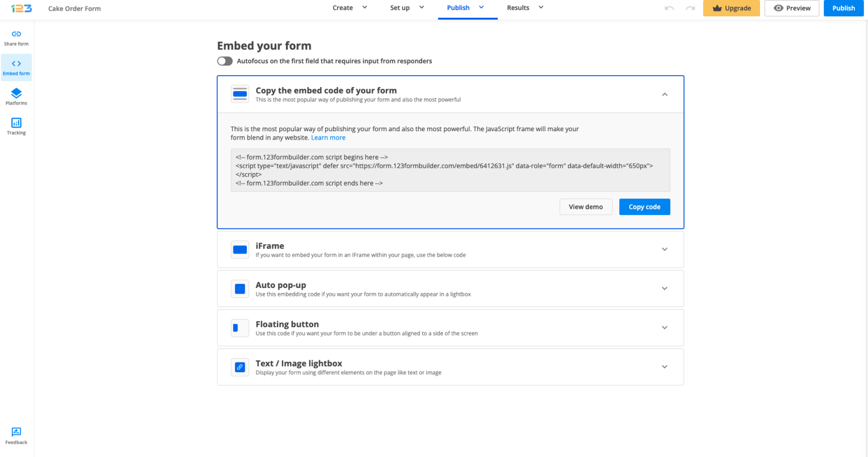Click the undo arrow icon
This screenshot has width=868, height=457.
coord(670,8)
